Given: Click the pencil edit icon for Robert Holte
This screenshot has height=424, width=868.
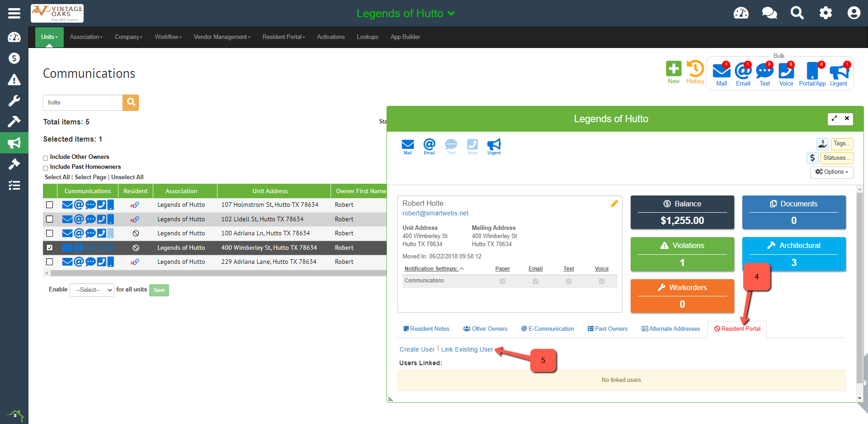Looking at the screenshot, I should click(x=614, y=204).
